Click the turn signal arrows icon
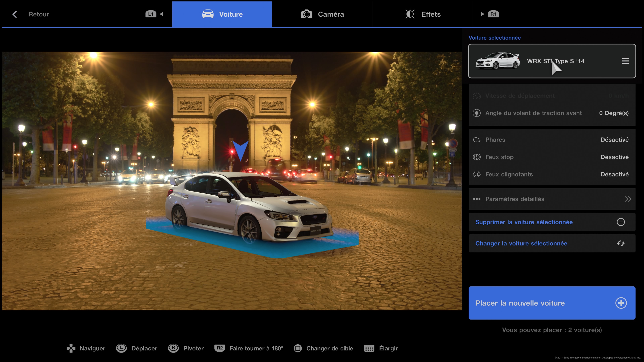Screen dimensions: 644x362 [x=476, y=174]
